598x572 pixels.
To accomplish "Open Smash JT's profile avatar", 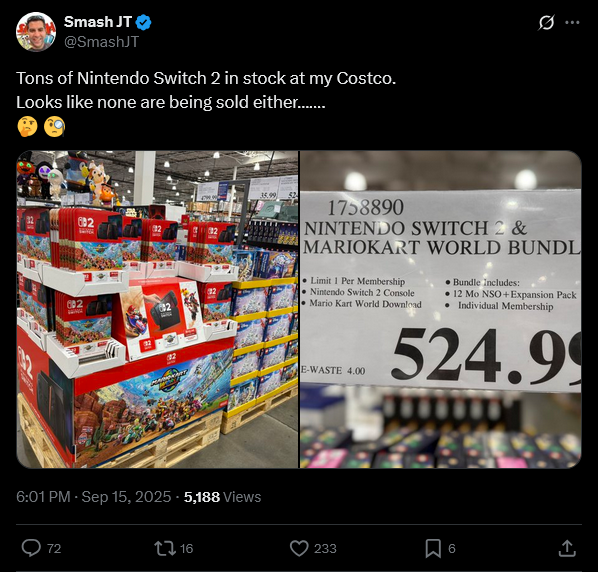I will pyautogui.click(x=36, y=32).
